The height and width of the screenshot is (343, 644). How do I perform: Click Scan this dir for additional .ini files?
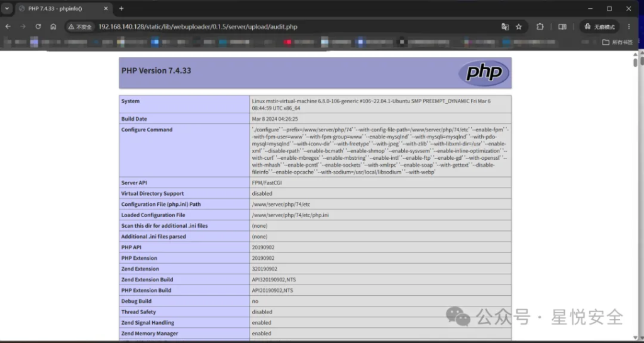pyautogui.click(x=164, y=225)
